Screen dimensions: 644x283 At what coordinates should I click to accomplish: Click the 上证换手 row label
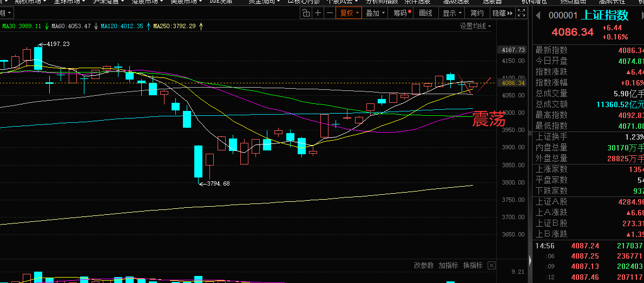[x=551, y=137]
